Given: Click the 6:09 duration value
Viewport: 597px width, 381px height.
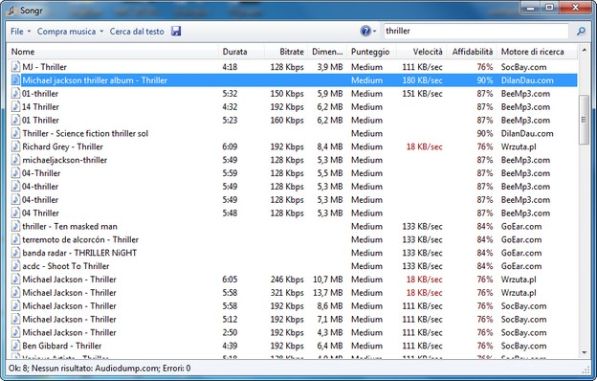Looking at the screenshot, I should point(230,147).
